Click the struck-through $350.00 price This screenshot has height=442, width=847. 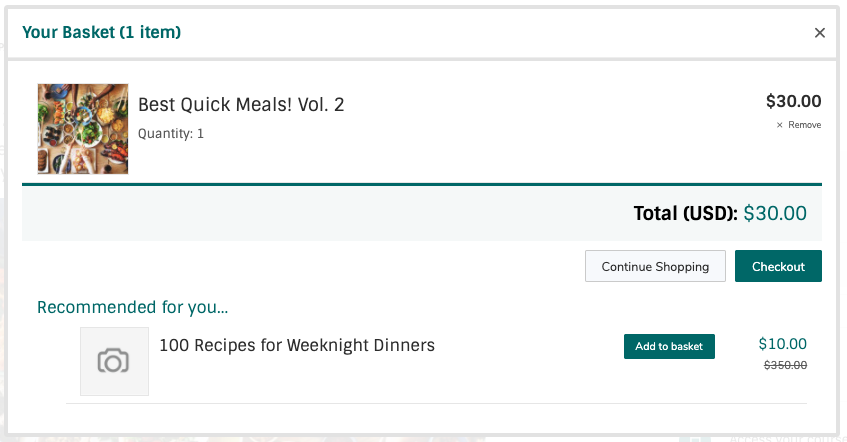pyautogui.click(x=785, y=365)
